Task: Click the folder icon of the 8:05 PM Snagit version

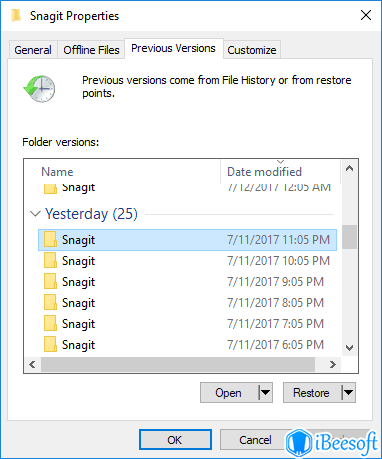Action: (50, 303)
